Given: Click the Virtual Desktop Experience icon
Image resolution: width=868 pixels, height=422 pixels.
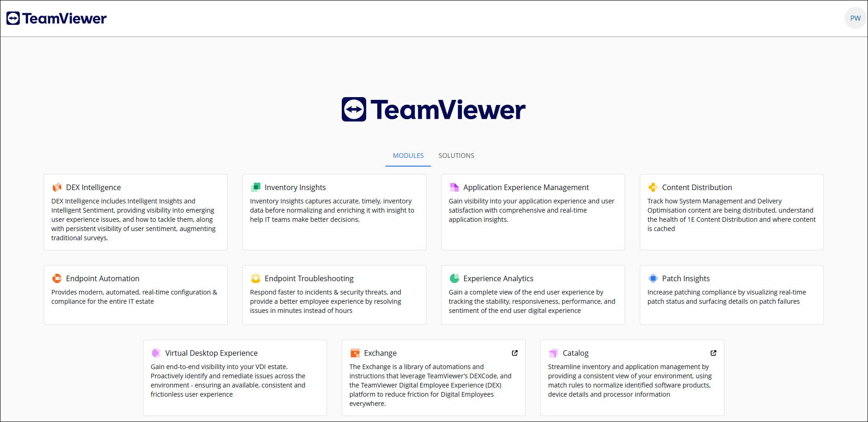Looking at the screenshot, I should (x=156, y=353).
